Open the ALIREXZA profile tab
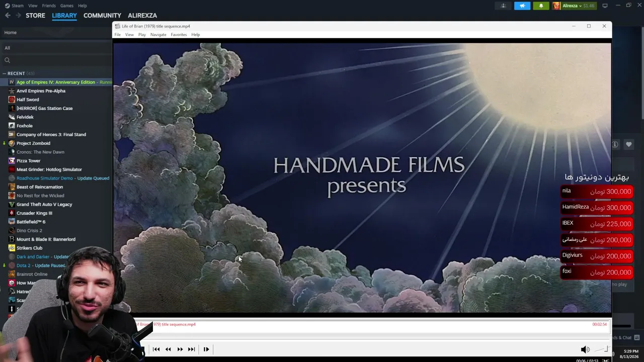The height and width of the screenshot is (362, 644). tap(142, 16)
